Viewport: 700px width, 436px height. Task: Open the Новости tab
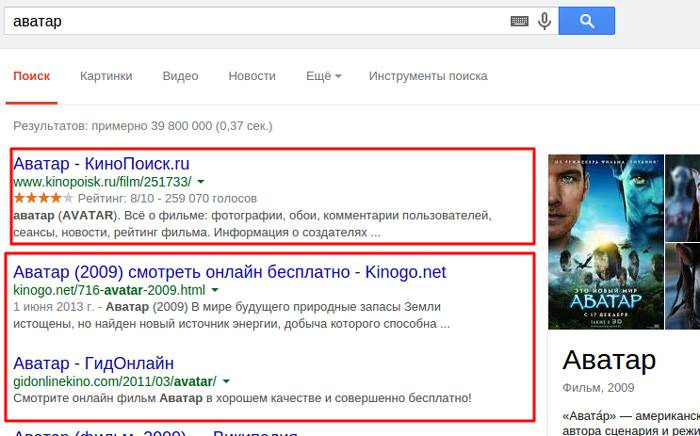click(251, 76)
